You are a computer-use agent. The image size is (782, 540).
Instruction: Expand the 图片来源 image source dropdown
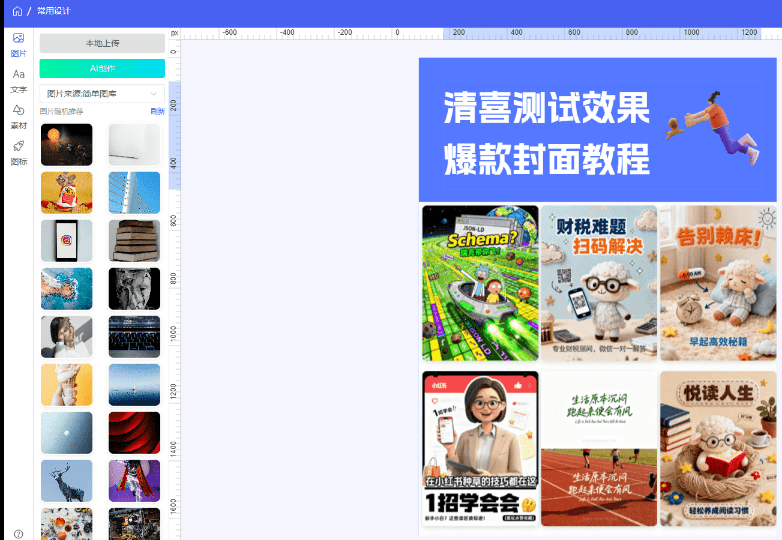[x=101, y=93]
